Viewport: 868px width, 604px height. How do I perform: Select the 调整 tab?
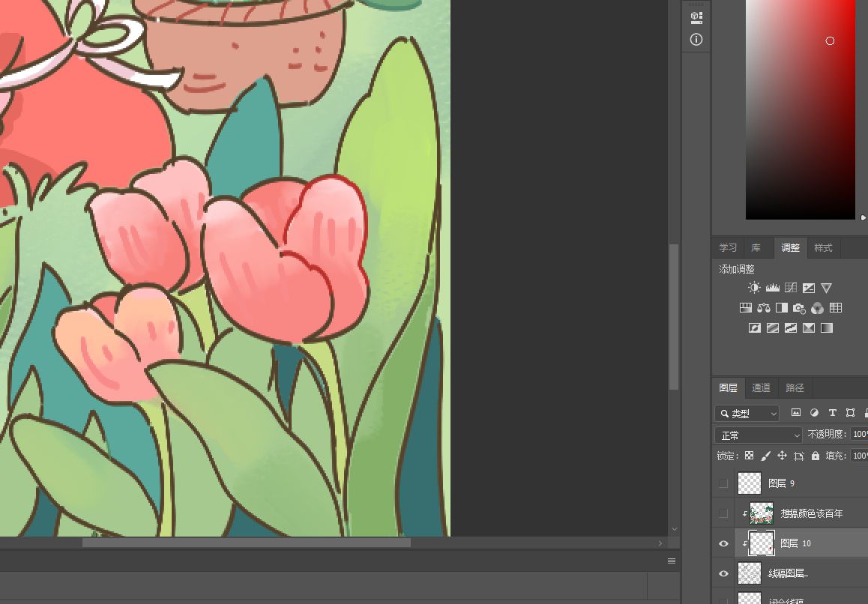tap(791, 247)
